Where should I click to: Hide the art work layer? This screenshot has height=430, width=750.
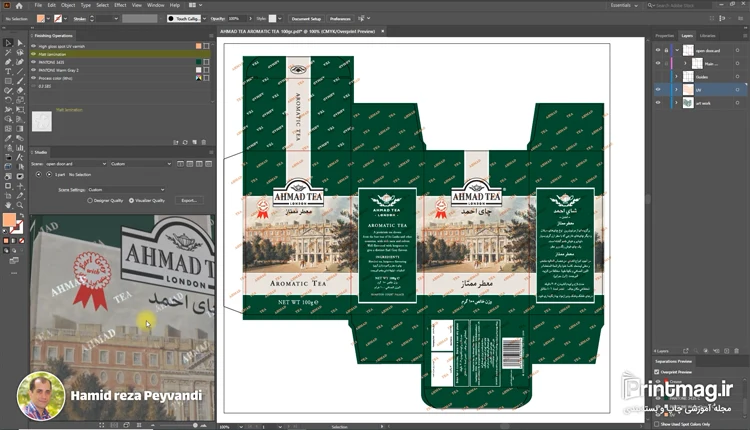(x=658, y=103)
